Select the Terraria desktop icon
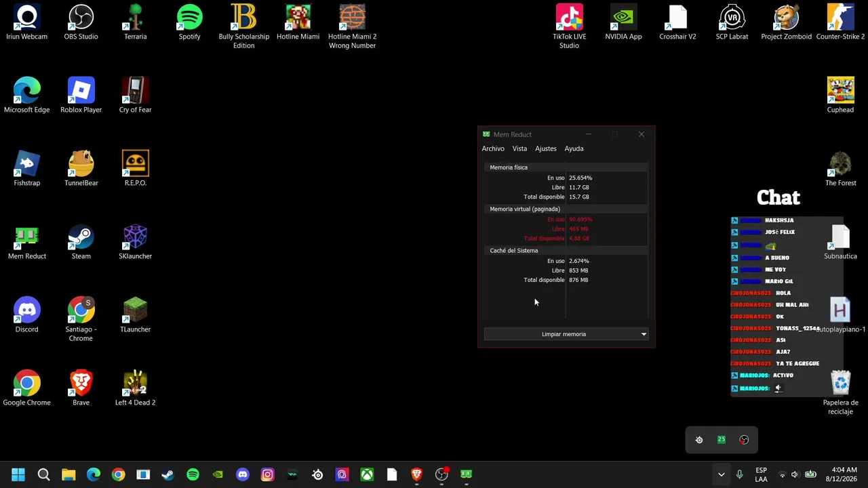868x488 pixels. (x=136, y=22)
